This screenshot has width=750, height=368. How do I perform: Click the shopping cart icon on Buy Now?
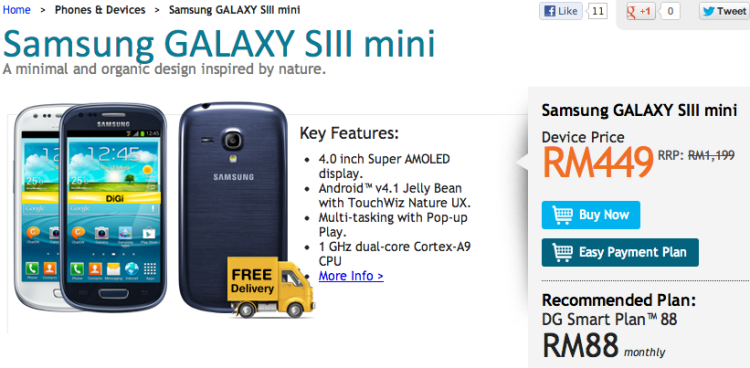(x=562, y=215)
